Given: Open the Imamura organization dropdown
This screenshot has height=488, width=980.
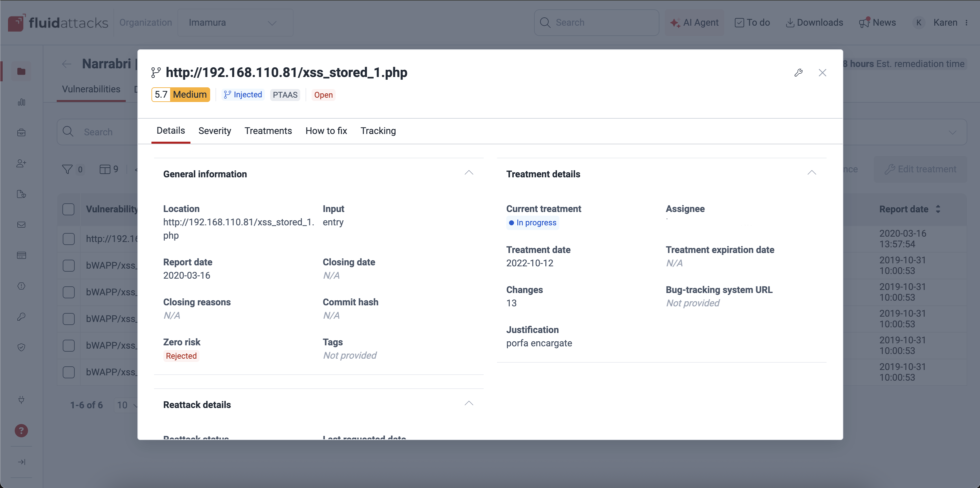Looking at the screenshot, I should [235, 23].
